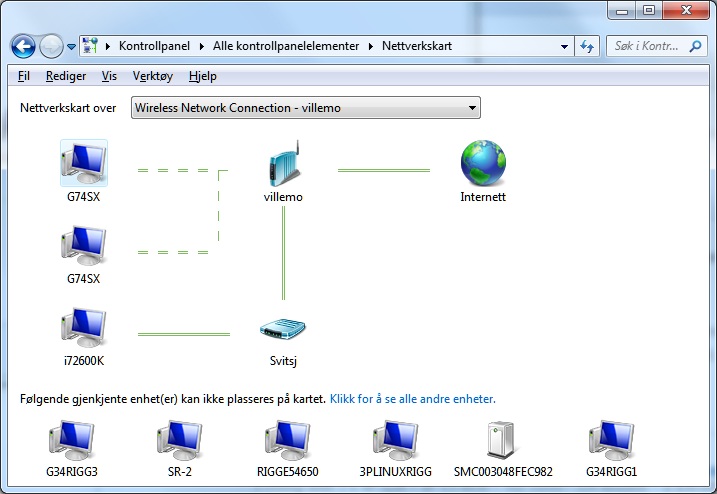
Task: Select the i72600K computer icon
Action: click(84, 328)
